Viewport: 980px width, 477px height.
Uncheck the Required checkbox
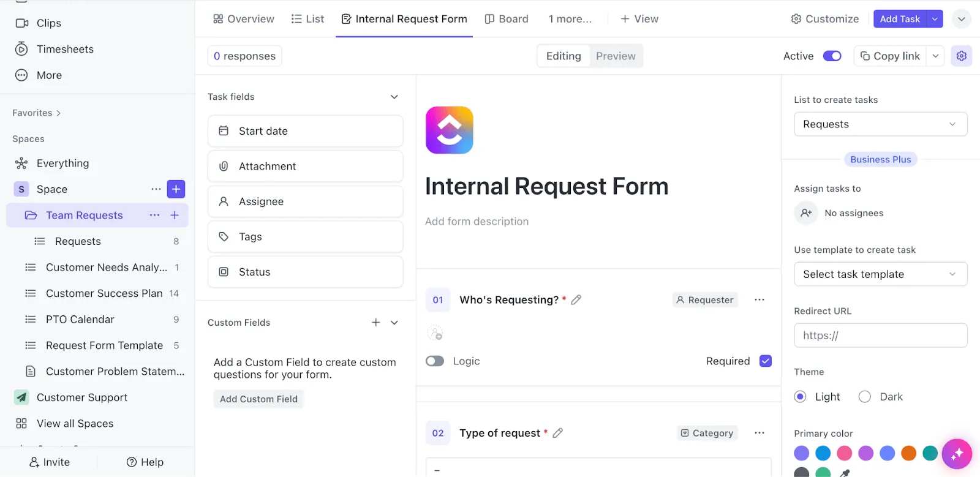(x=766, y=361)
